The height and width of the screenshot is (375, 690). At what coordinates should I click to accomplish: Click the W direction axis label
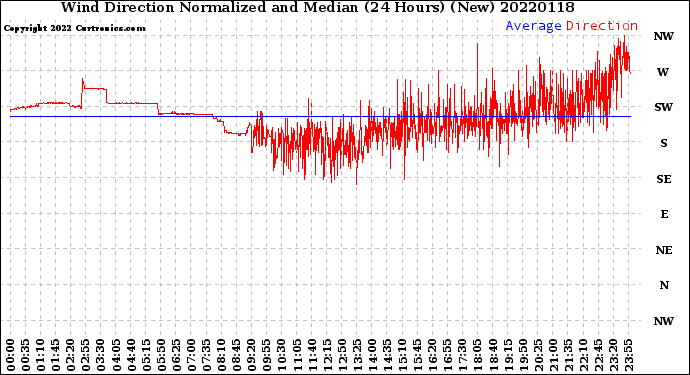663,72
